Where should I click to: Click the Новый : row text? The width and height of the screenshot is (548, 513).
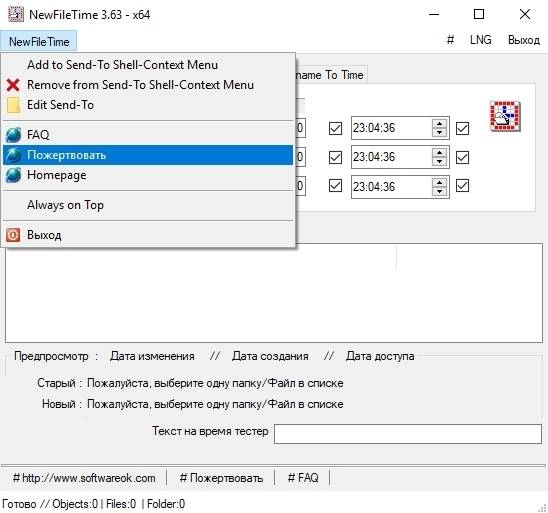coord(193,404)
